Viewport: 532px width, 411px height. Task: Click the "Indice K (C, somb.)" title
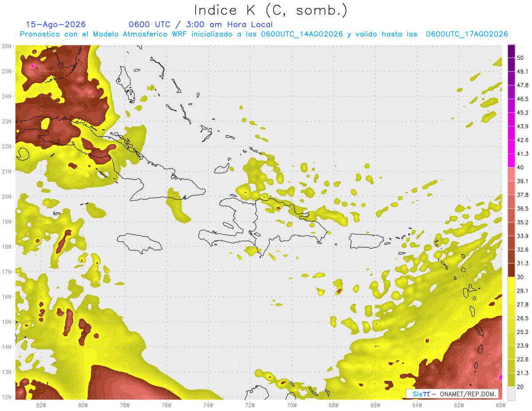[x=270, y=10]
